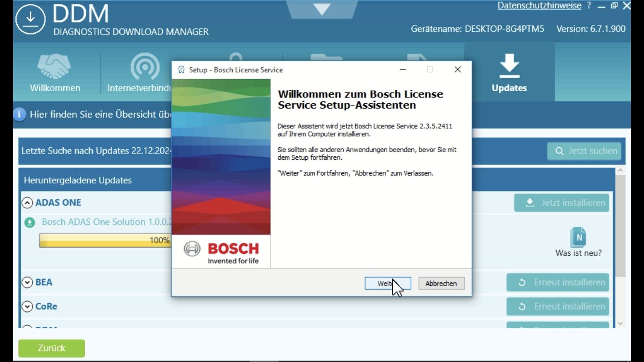Viewport: 644px width, 362px height.
Task: Minimize the DDM main window
Action: [602, 6]
